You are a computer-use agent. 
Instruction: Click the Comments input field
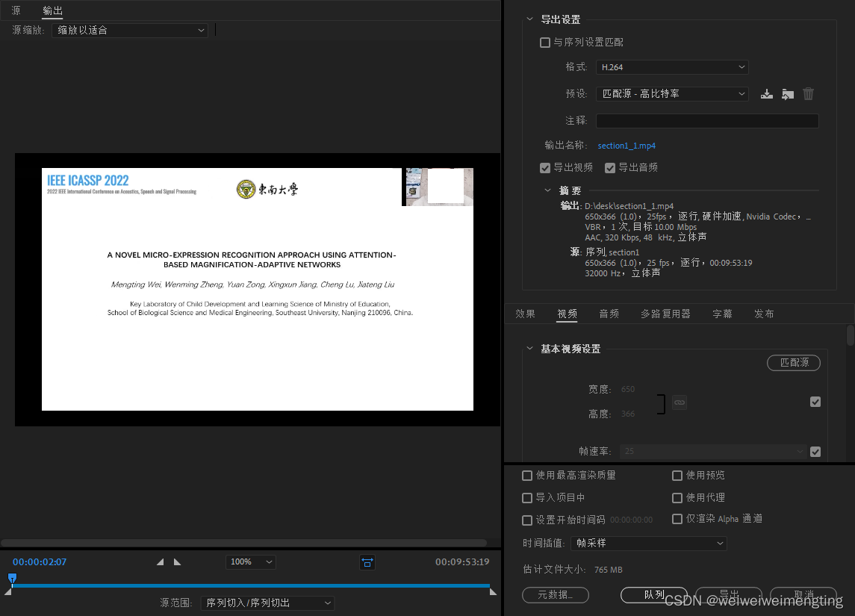706,120
